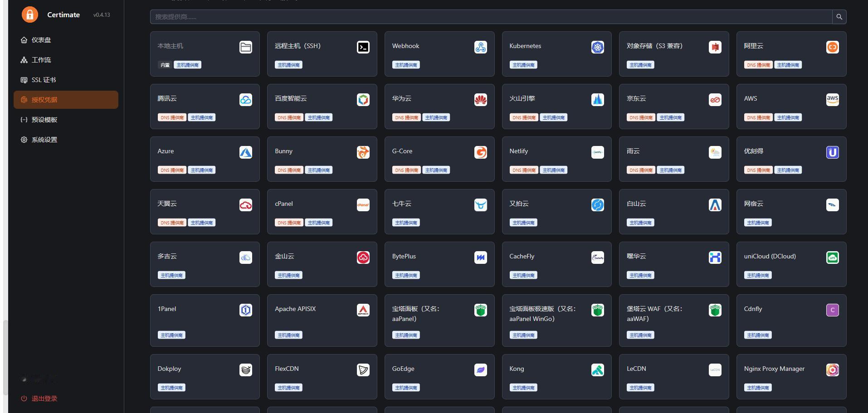The width and height of the screenshot is (868, 413).
Task: Choose the 网宿云 provider card
Action: (x=791, y=212)
